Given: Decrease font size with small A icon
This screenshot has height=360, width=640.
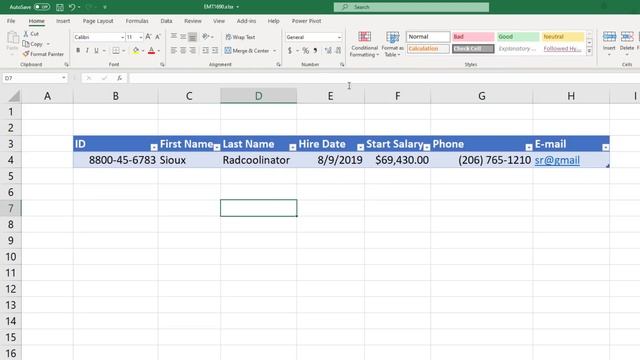Looking at the screenshot, I should tap(158, 37).
